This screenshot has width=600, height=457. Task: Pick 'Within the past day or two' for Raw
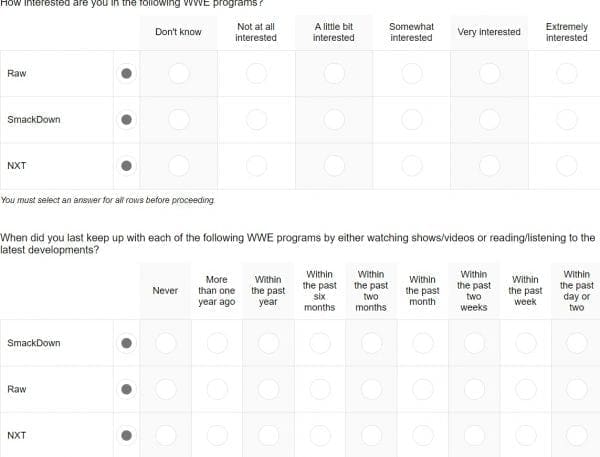click(x=576, y=389)
